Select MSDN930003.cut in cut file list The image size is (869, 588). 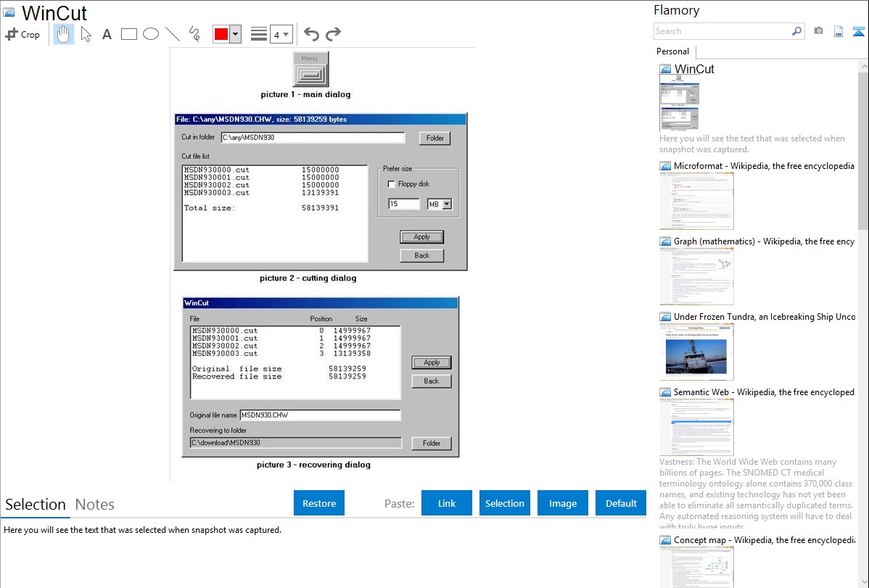(x=262, y=193)
